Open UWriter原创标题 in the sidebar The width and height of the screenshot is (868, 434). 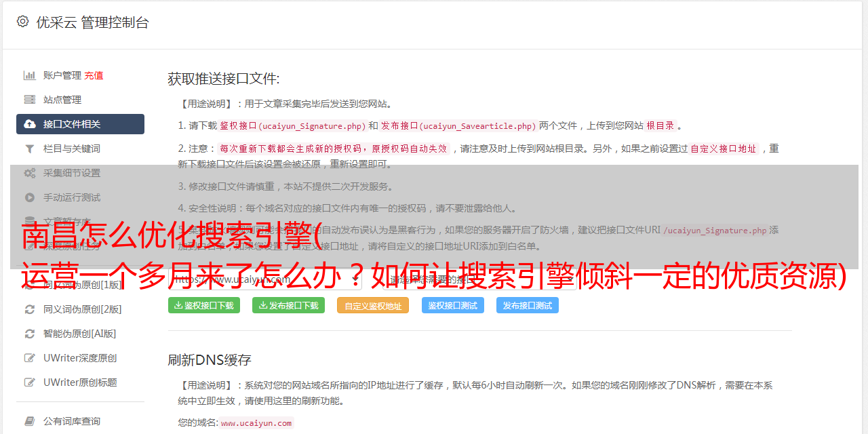pos(80,382)
